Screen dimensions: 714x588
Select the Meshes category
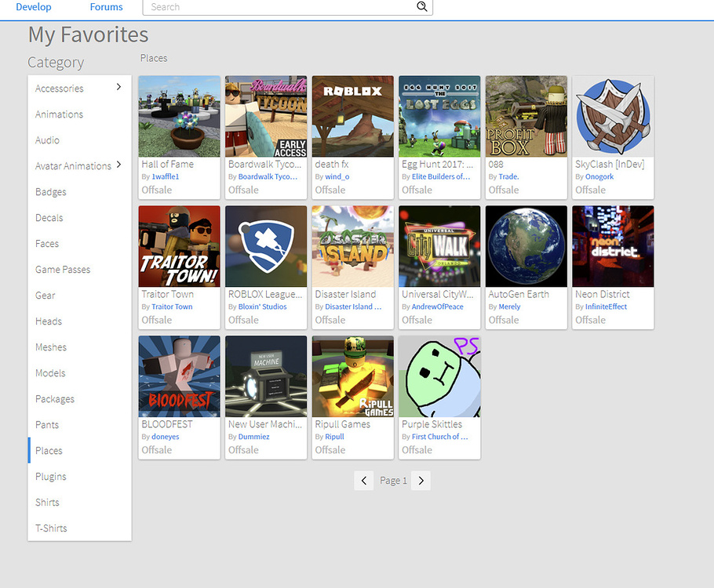pyautogui.click(x=80, y=347)
